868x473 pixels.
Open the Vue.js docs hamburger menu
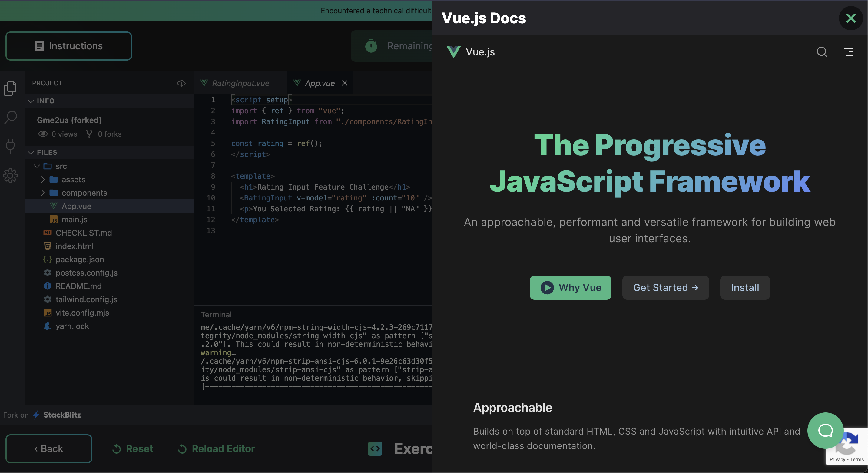[x=848, y=52]
